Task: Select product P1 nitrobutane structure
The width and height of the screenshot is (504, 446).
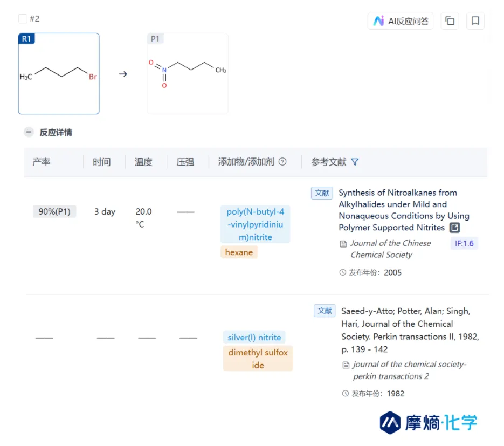Action: tap(188, 74)
